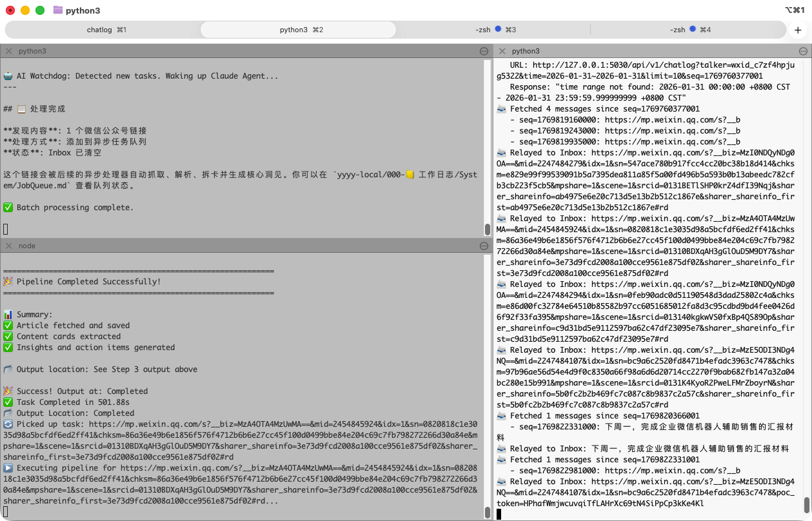The height and width of the screenshot is (521, 812).
Task: Click the ⌥⌘1 window shortcut label
Action: coord(794,10)
